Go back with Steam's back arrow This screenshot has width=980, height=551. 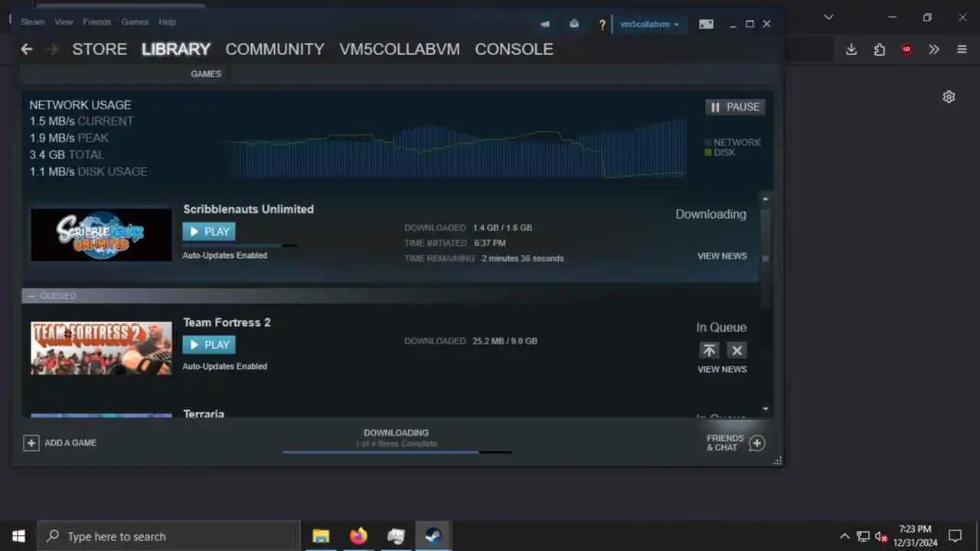coord(27,49)
